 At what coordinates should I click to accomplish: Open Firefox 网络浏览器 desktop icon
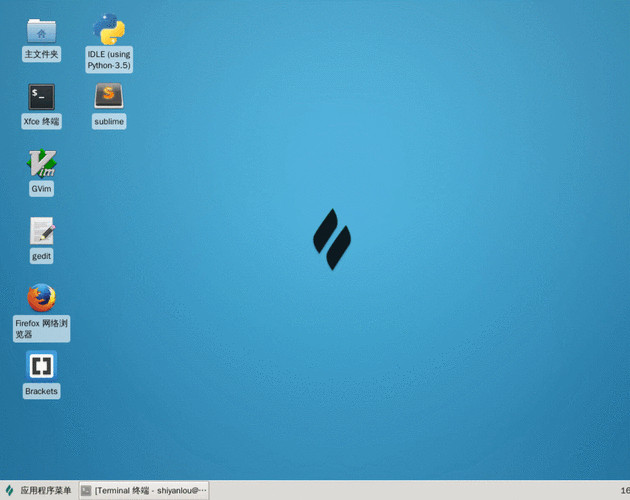tap(41, 298)
